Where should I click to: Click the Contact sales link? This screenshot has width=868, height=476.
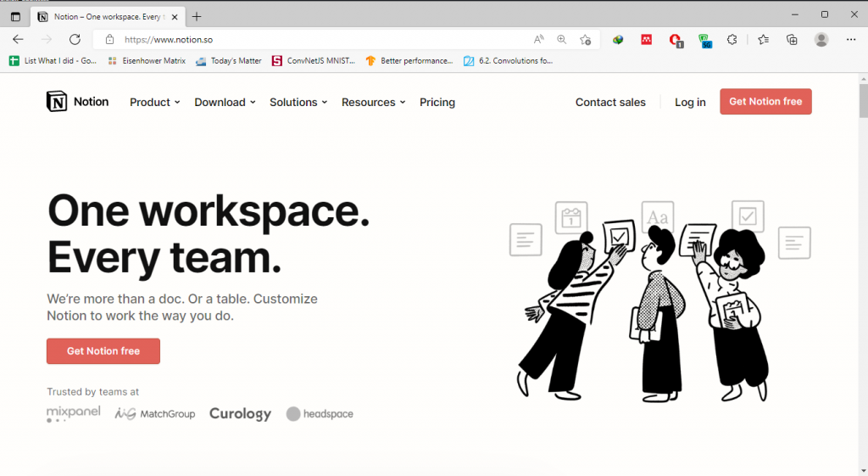coord(610,102)
